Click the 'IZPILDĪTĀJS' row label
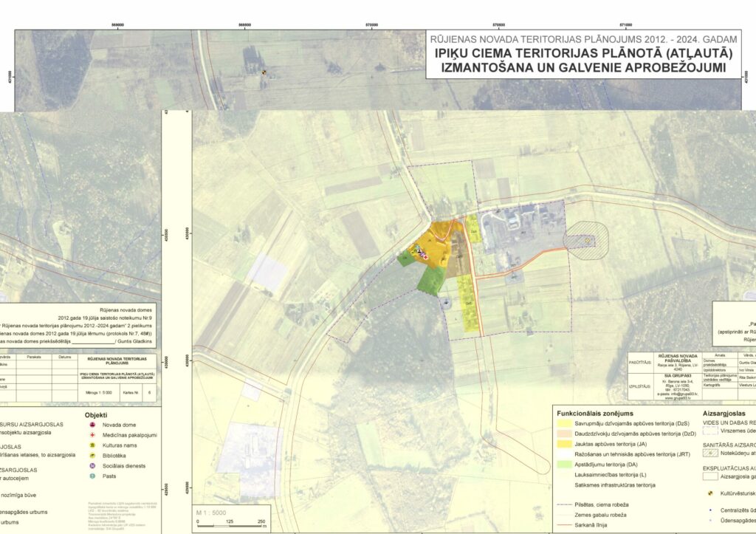 point(640,386)
